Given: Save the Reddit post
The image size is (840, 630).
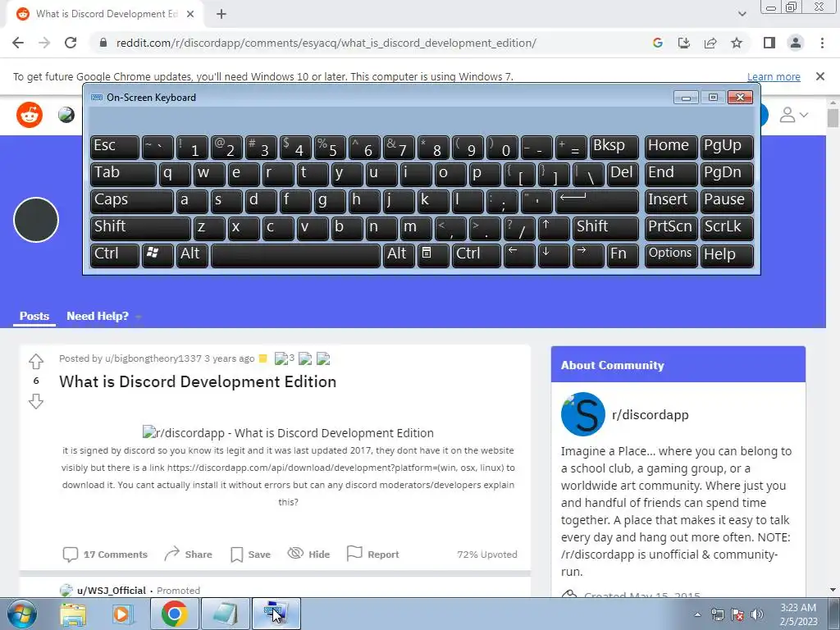Looking at the screenshot, I should tap(250, 555).
